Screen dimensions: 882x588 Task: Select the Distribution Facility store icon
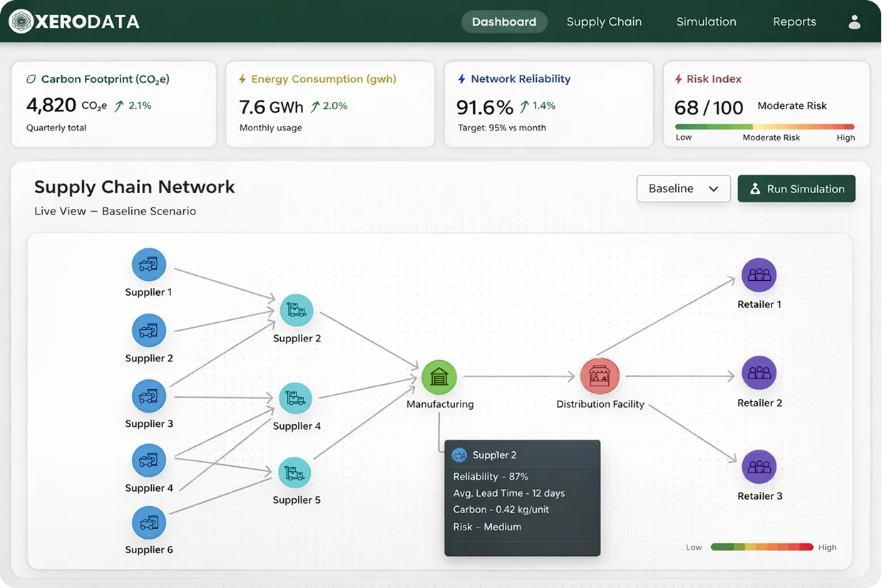[600, 375]
